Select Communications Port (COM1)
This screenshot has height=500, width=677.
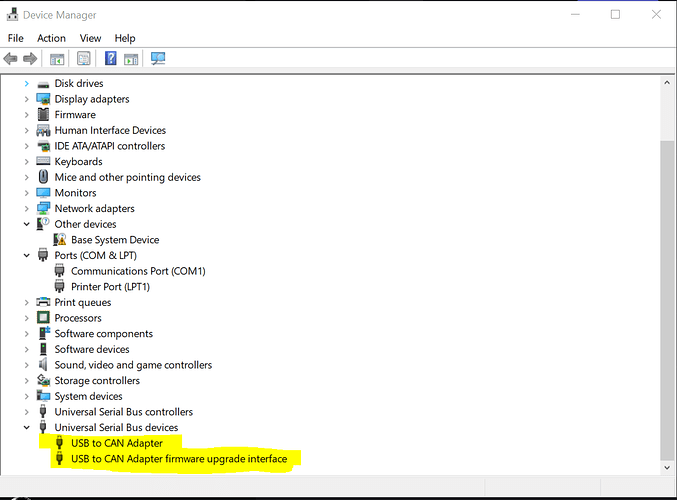(138, 271)
